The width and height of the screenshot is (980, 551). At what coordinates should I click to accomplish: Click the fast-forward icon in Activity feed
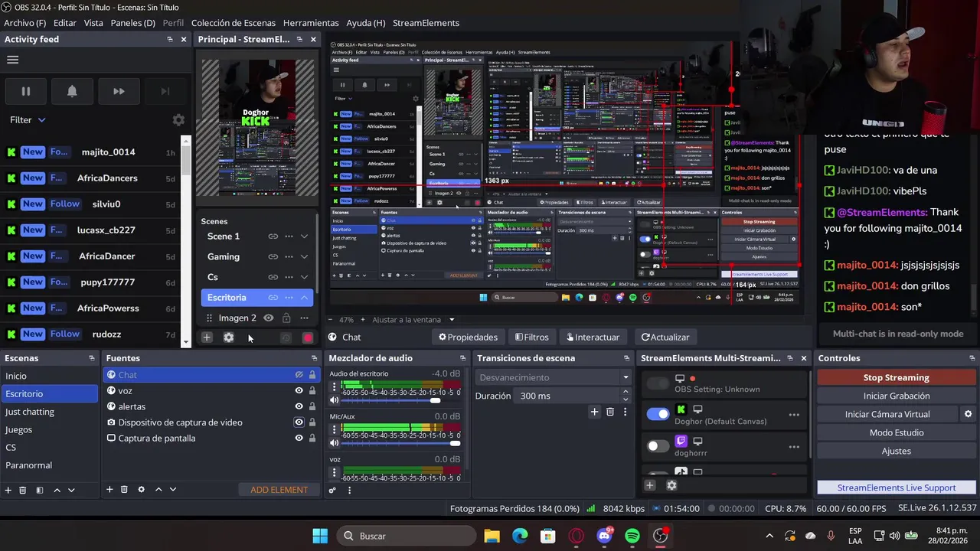pyautogui.click(x=119, y=91)
